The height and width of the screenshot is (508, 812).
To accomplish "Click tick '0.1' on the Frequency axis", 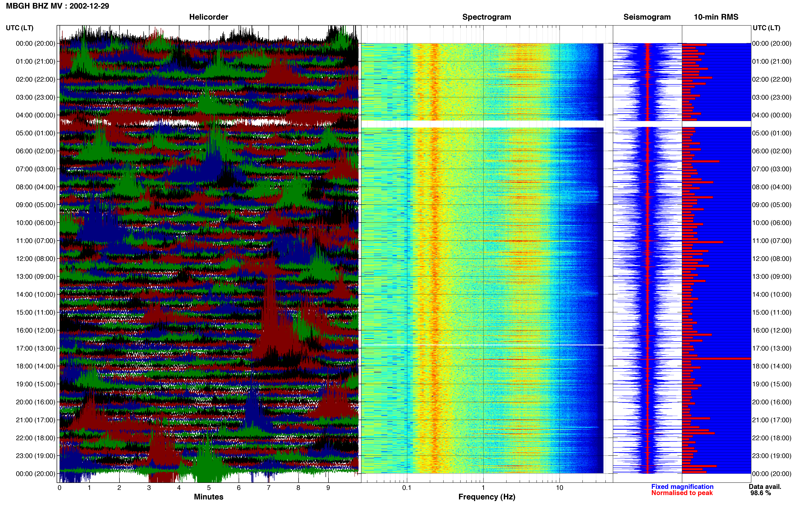I will tap(407, 488).
